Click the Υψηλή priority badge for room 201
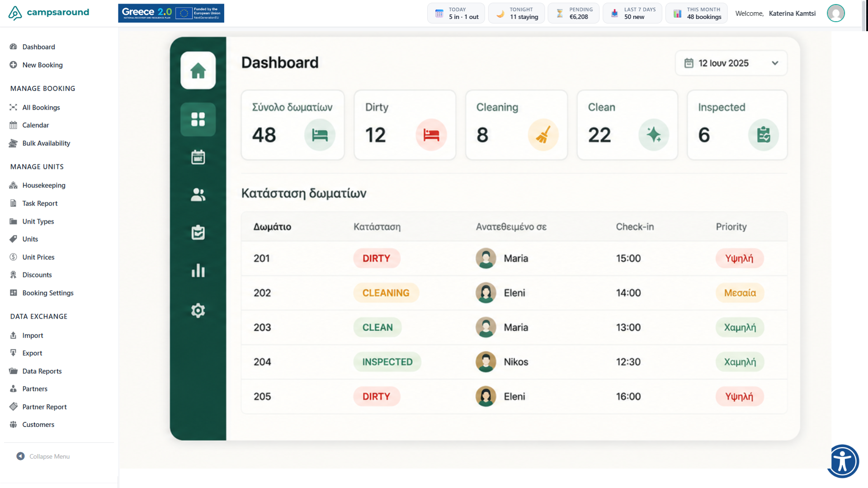This screenshot has width=868, height=488. click(x=740, y=258)
